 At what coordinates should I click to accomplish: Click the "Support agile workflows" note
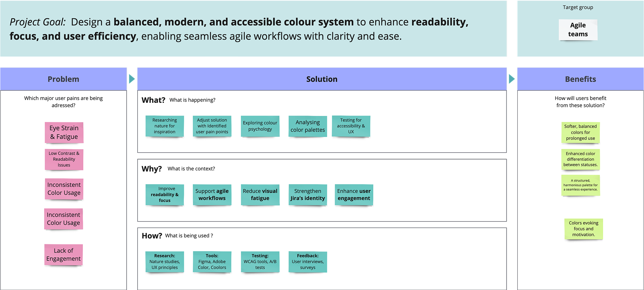pos(212,195)
